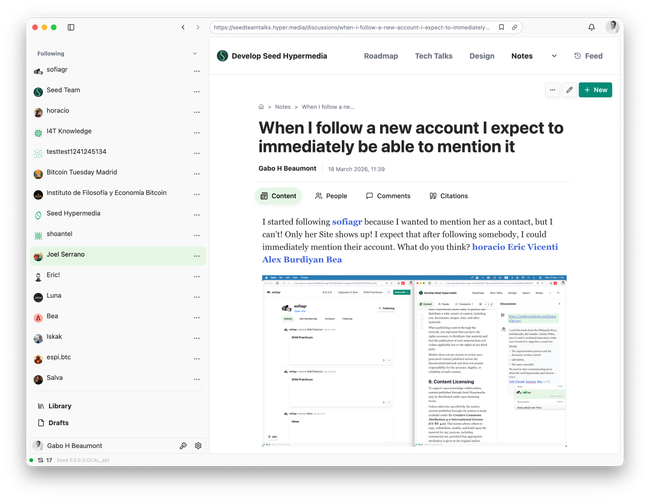This screenshot has height=501, width=650.
Task: Open Library in the sidebar
Action: pyautogui.click(x=59, y=406)
